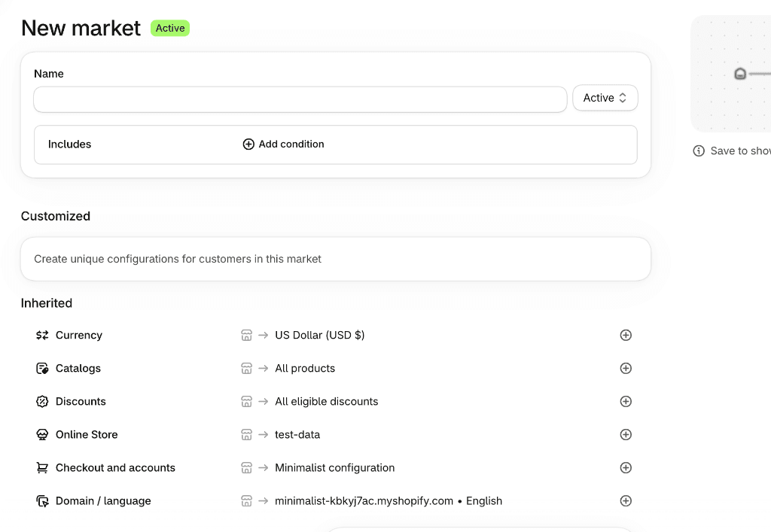Viewport: 771px width, 532px height.
Task: Click store icon in Checkout and accounts row
Action: coord(246,467)
